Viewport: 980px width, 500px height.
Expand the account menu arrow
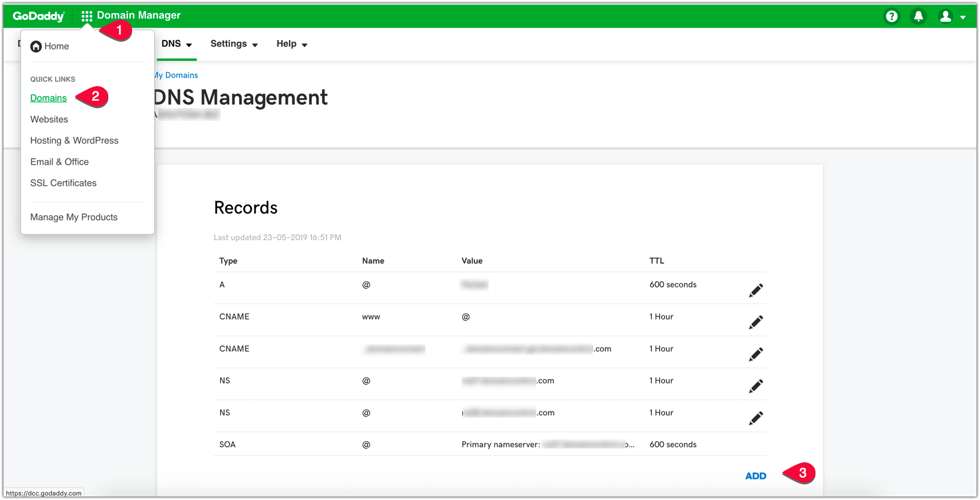click(x=963, y=17)
